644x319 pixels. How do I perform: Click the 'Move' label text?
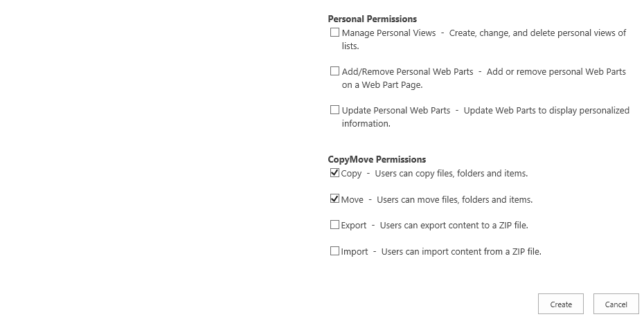[352, 200]
